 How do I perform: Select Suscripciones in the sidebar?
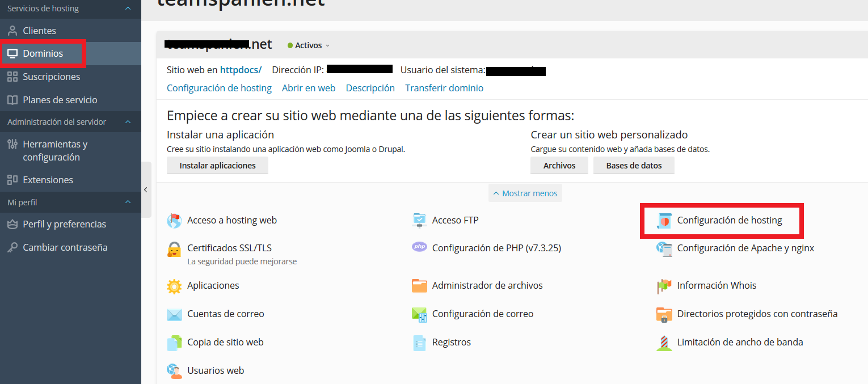pyautogui.click(x=50, y=77)
